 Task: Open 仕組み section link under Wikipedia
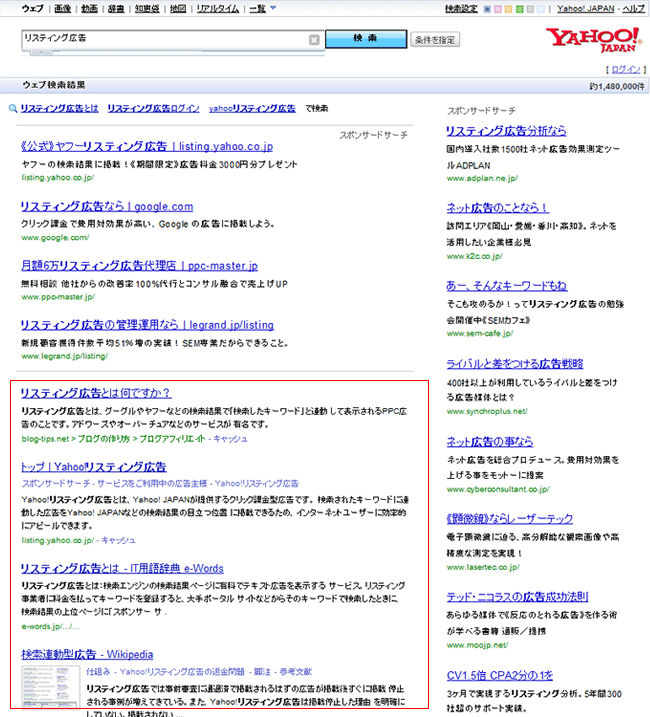98,672
